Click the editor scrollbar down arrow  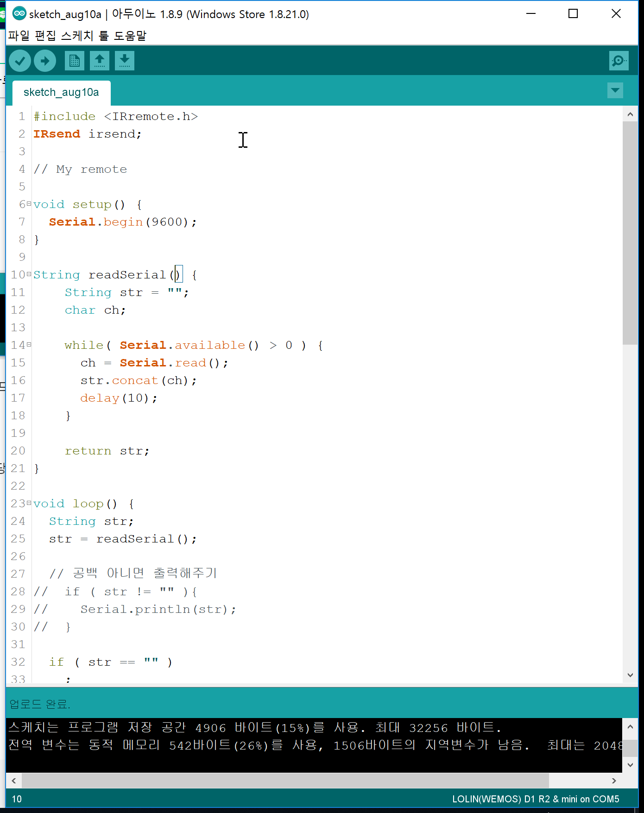(x=630, y=675)
